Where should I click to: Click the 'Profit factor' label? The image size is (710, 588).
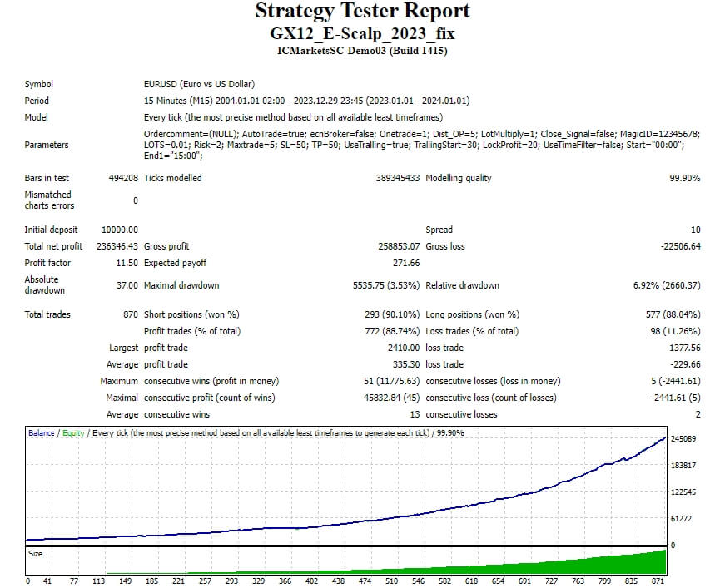47,263
